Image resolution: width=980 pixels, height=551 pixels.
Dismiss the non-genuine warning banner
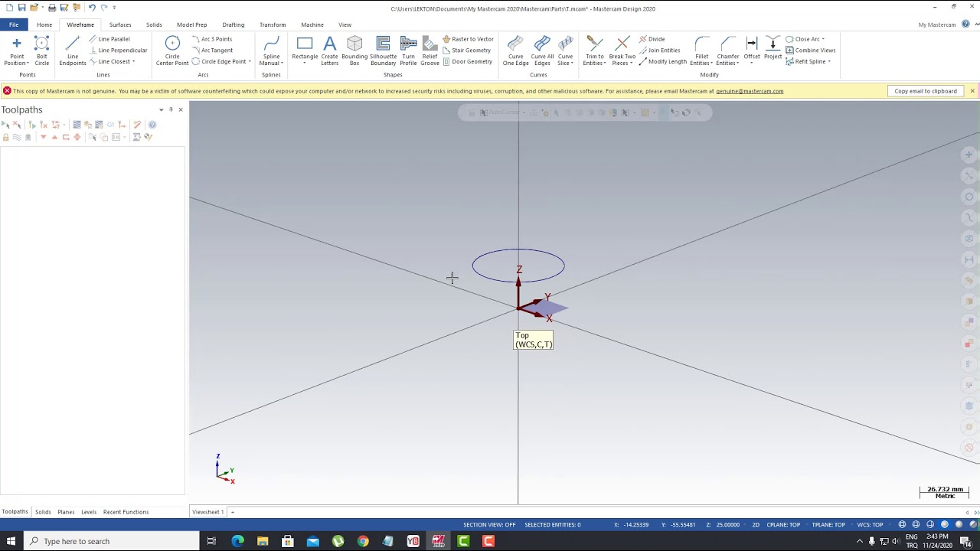(x=972, y=91)
